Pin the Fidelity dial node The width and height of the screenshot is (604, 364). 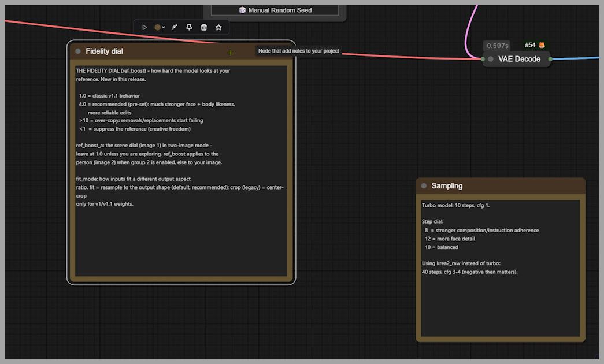pyautogui.click(x=189, y=27)
